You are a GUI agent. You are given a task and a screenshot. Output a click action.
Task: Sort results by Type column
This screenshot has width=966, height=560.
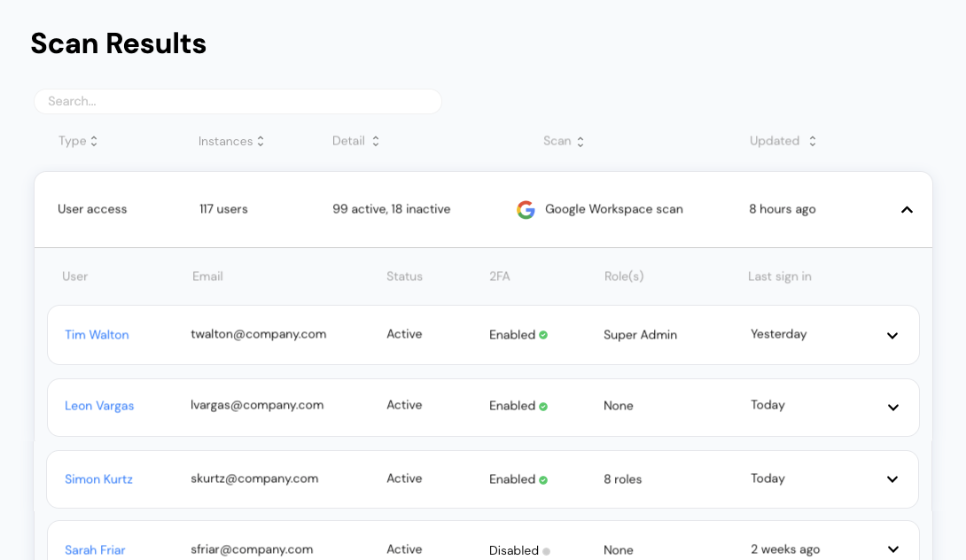[78, 141]
